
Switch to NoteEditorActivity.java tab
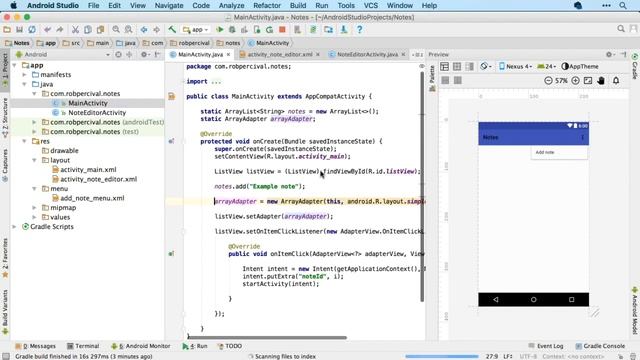click(x=367, y=54)
